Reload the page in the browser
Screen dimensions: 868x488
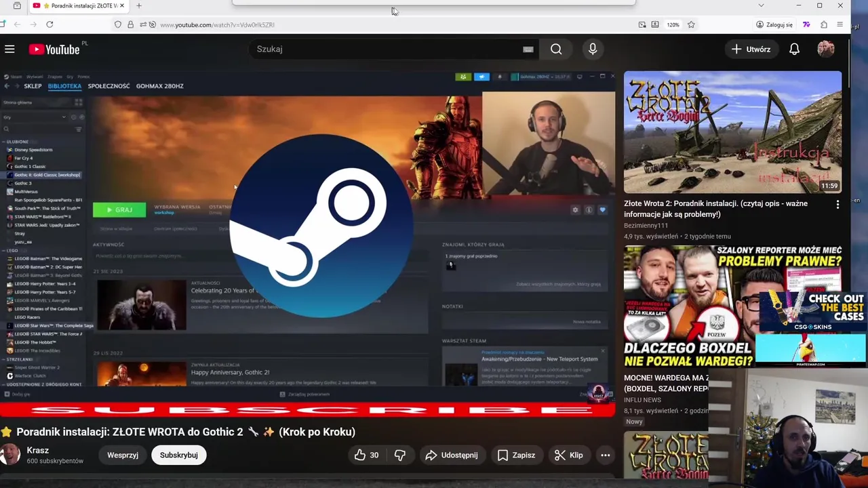point(50,24)
